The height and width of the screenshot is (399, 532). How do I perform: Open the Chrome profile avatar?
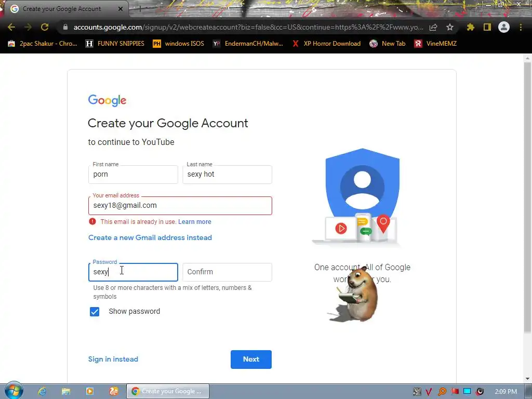click(x=504, y=27)
